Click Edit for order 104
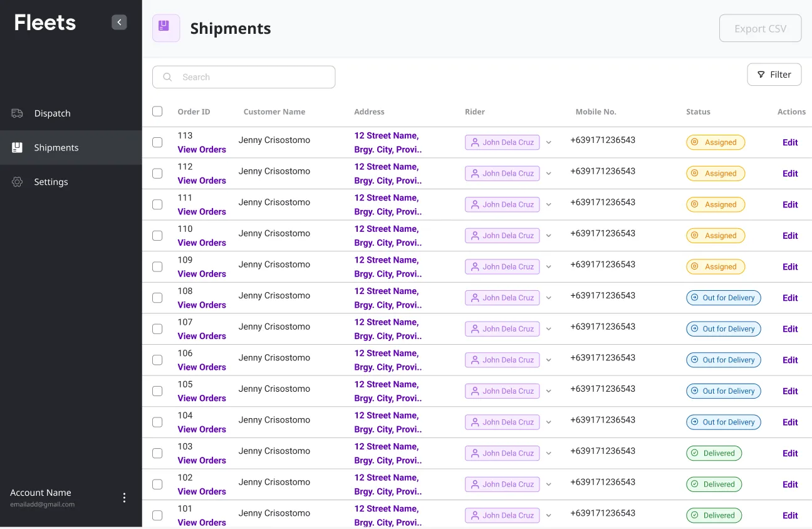The image size is (812, 529). point(790,422)
